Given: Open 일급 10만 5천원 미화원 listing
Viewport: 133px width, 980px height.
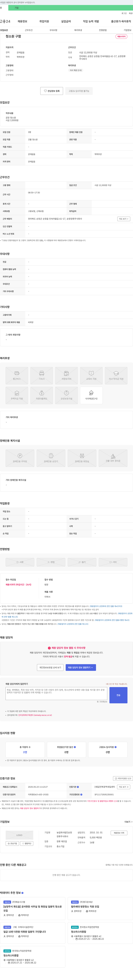Looking at the screenshot, I should click(24, 932).
